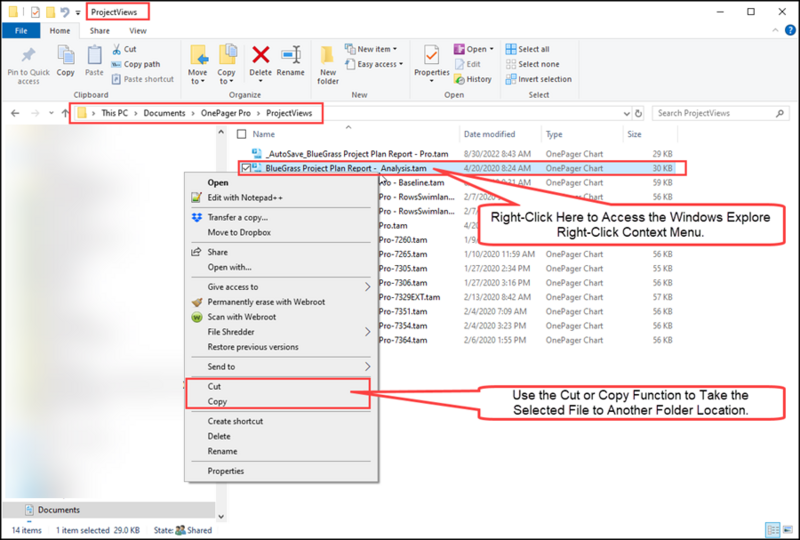This screenshot has width=800, height=540.
Task: Click Select none in ribbon
Action: [533, 64]
